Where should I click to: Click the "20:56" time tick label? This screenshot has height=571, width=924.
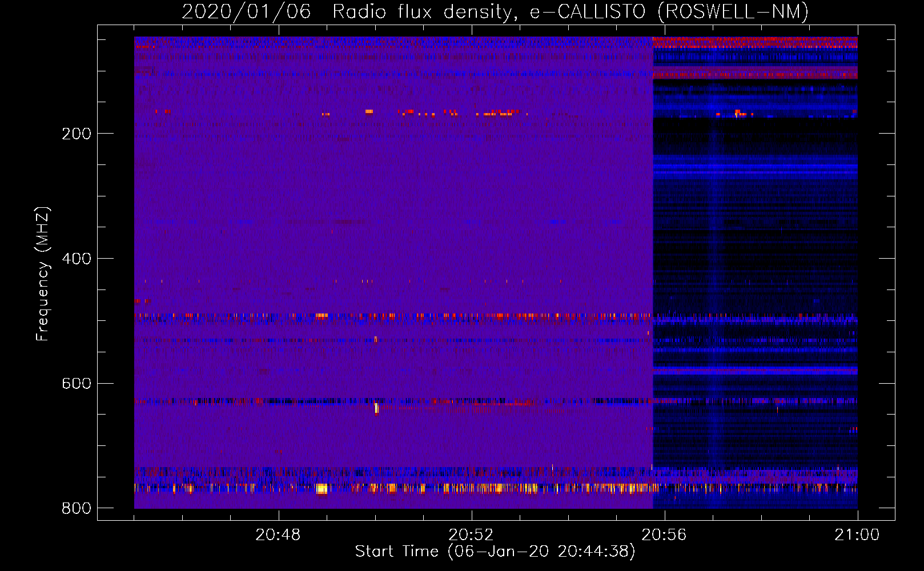tap(664, 535)
